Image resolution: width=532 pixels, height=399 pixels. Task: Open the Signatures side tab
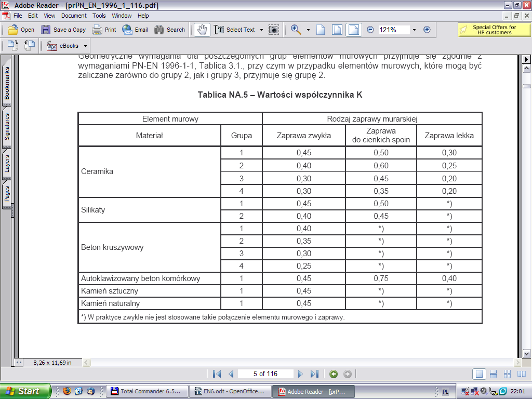click(x=7, y=127)
